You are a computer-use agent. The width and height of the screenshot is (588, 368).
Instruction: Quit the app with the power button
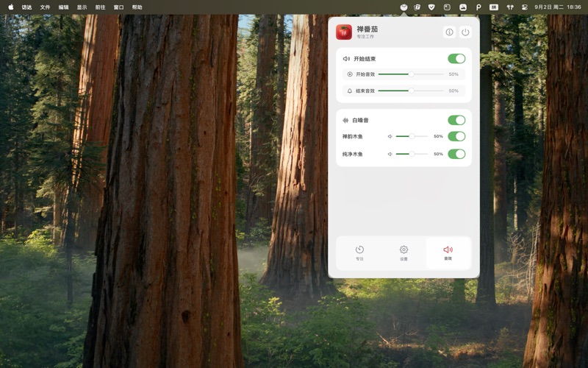point(465,32)
